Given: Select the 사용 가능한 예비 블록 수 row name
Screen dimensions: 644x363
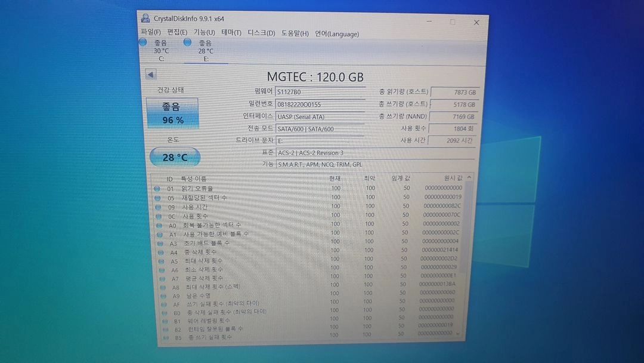Looking at the screenshot, I should (x=216, y=234).
